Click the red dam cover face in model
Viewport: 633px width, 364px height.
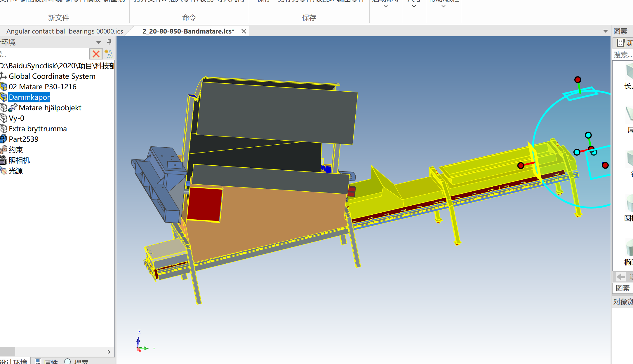[204, 204]
